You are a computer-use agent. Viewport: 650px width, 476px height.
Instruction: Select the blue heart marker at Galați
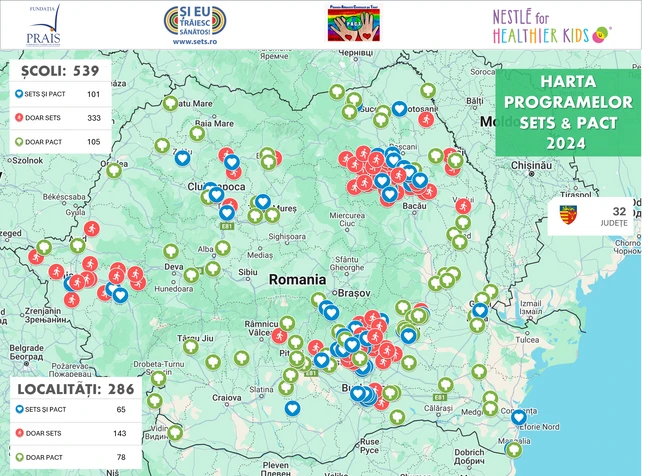click(x=480, y=311)
